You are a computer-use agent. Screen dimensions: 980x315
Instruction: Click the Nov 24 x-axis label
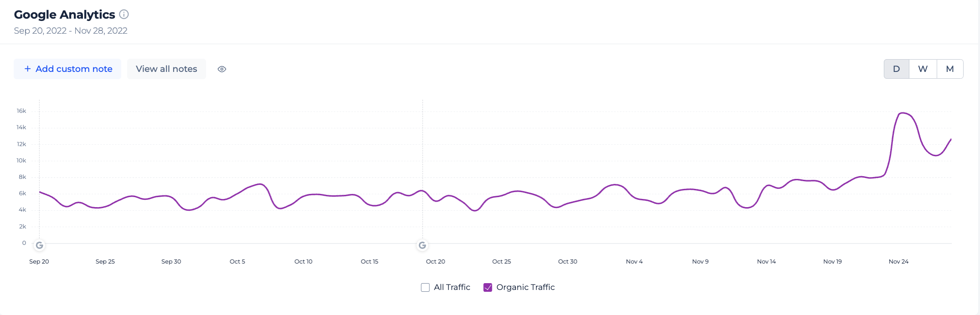(898, 261)
